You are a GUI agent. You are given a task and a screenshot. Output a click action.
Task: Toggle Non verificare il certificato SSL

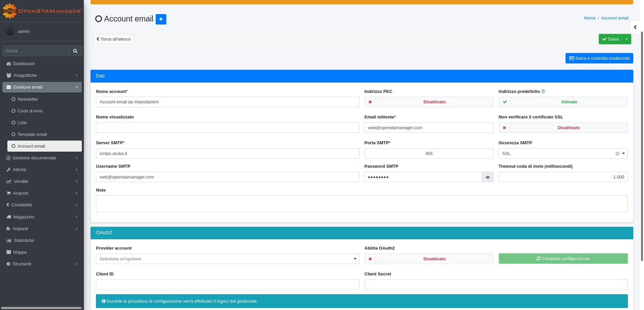pyautogui.click(x=563, y=128)
